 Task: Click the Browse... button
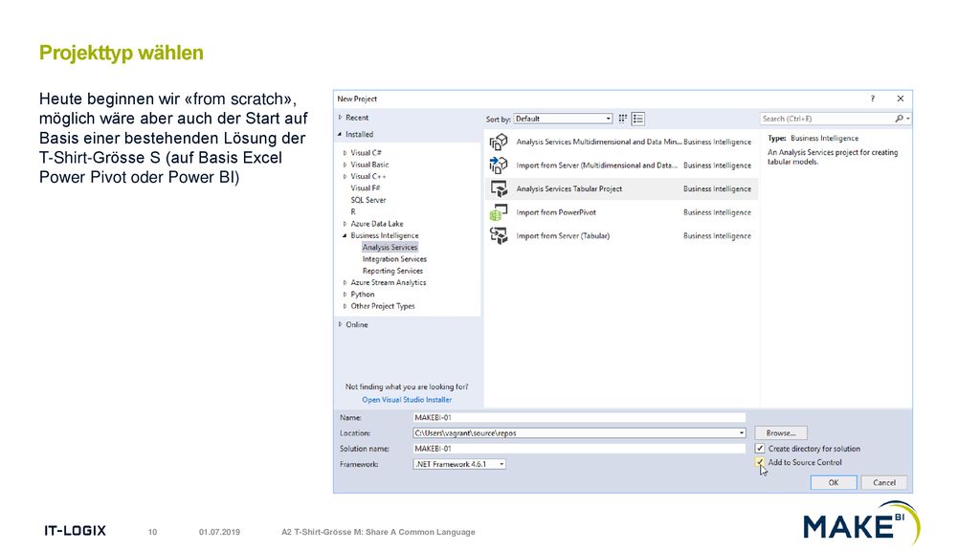781,433
